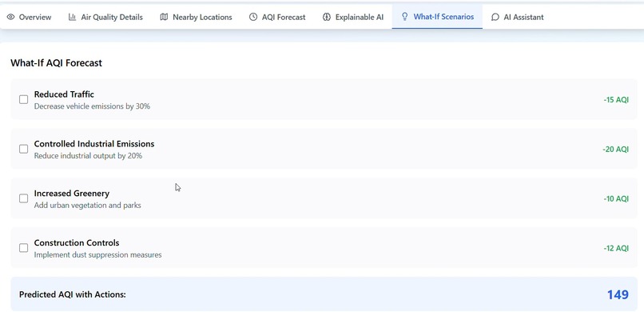
Task: Click the Reduced Traffic title
Action: pyautogui.click(x=64, y=94)
